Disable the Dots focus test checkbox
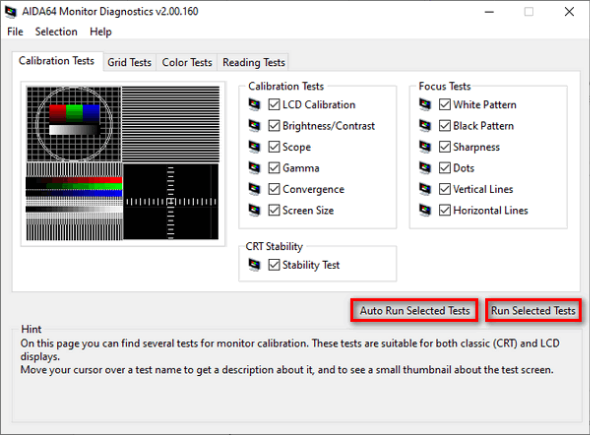This screenshot has height=435, width=591. (x=445, y=168)
